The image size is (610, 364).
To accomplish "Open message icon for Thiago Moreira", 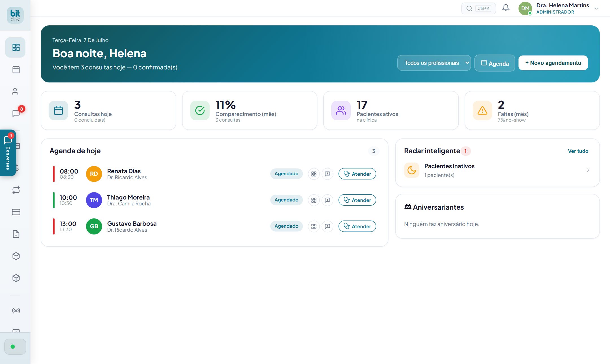I will 327,200.
